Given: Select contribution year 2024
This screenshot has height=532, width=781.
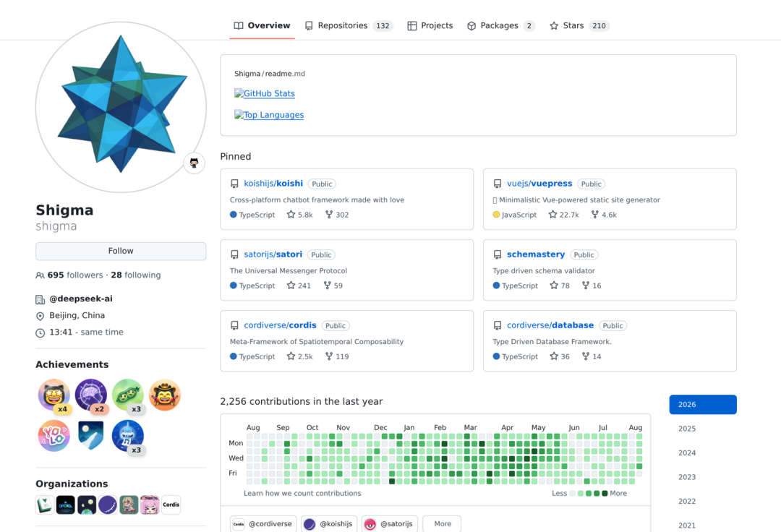Looking at the screenshot, I should click(703, 453).
